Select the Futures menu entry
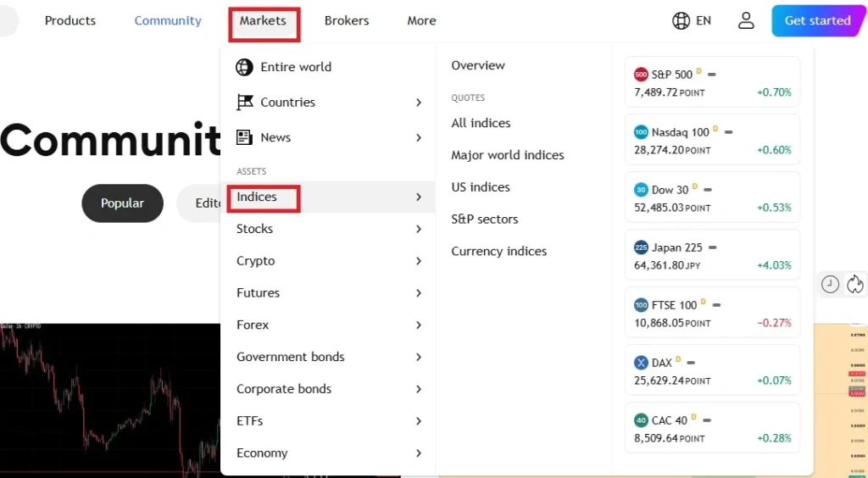Viewport: 868px width, 478px height. 328,293
